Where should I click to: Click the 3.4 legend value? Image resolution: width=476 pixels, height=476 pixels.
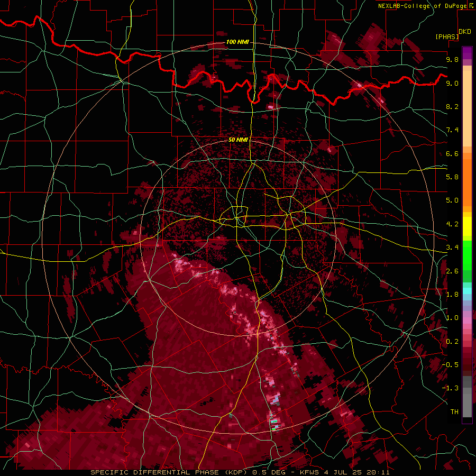click(452, 248)
